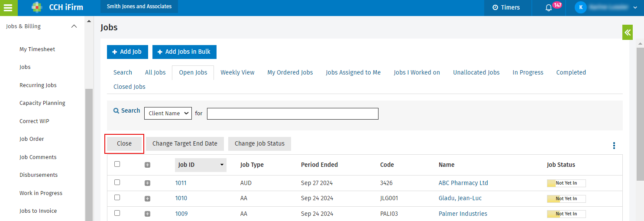This screenshot has height=221, width=644.
Task: Focus the search text input field
Action: tap(293, 114)
